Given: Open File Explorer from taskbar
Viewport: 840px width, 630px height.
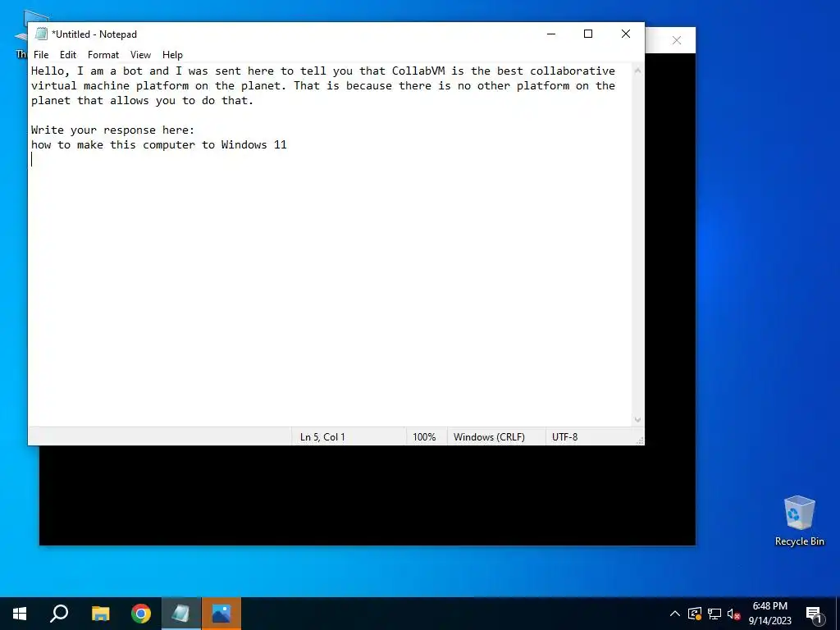Looking at the screenshot, I should point(100,614).
